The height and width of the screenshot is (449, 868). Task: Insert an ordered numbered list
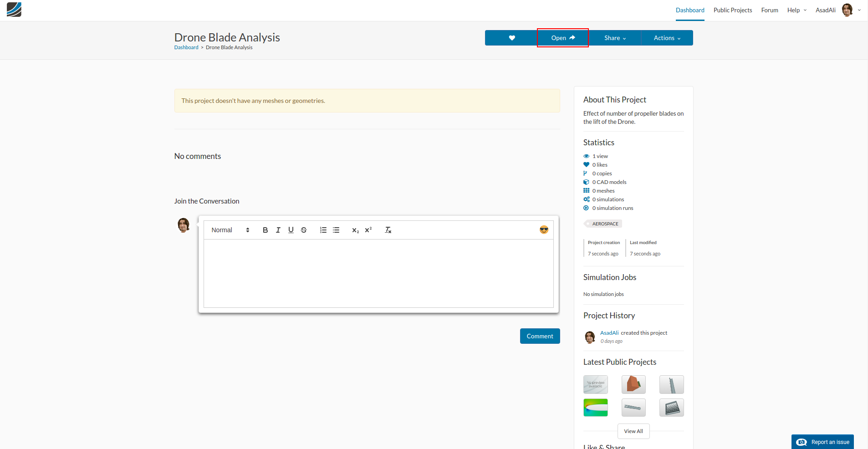coord(323,230)
